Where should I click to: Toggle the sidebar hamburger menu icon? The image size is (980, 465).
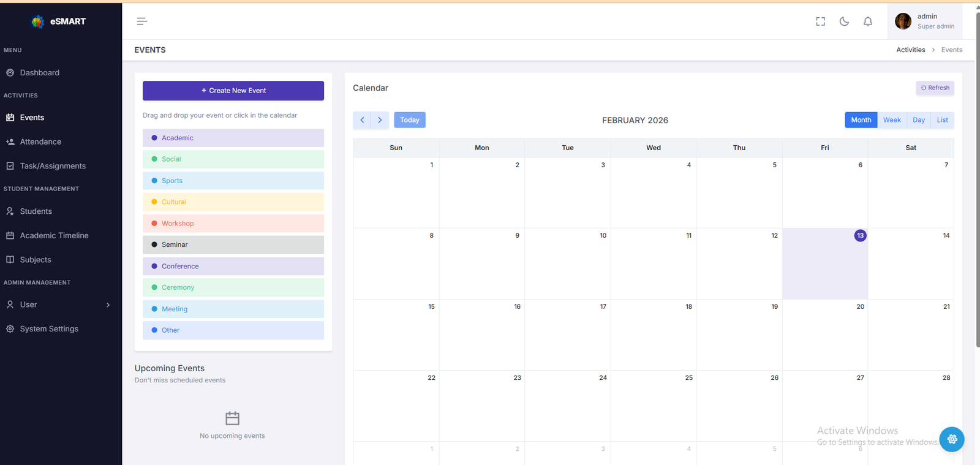[141, 21]
